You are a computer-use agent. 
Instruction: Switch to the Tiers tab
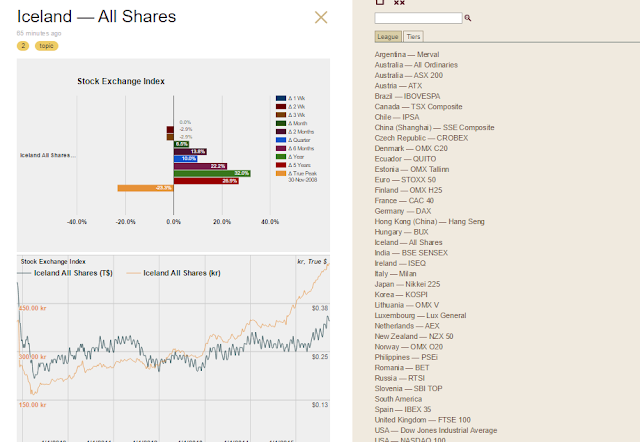pyautogui.click(x=413, y=37)
